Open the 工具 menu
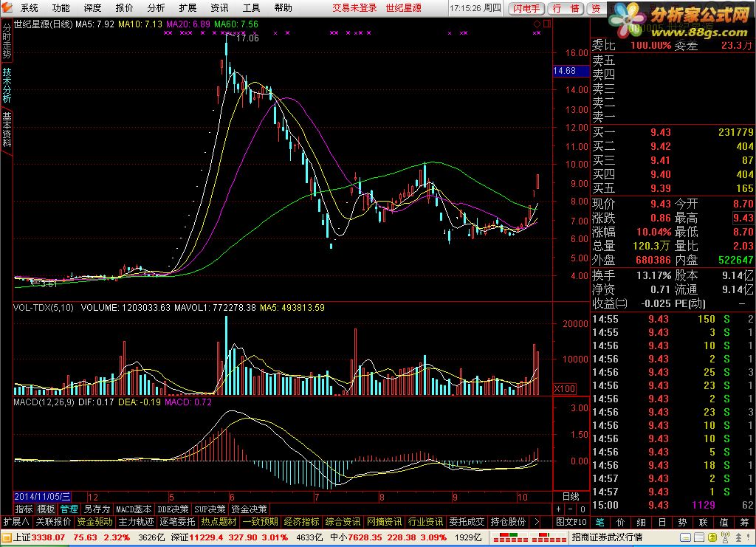Screen dimensions: 756x547 (251, 7)
